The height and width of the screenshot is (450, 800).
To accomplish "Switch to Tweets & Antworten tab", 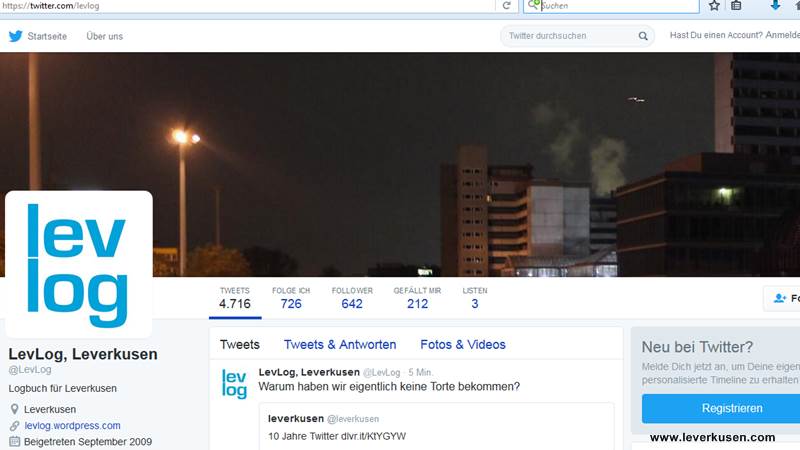I will [x=340, y=344].
